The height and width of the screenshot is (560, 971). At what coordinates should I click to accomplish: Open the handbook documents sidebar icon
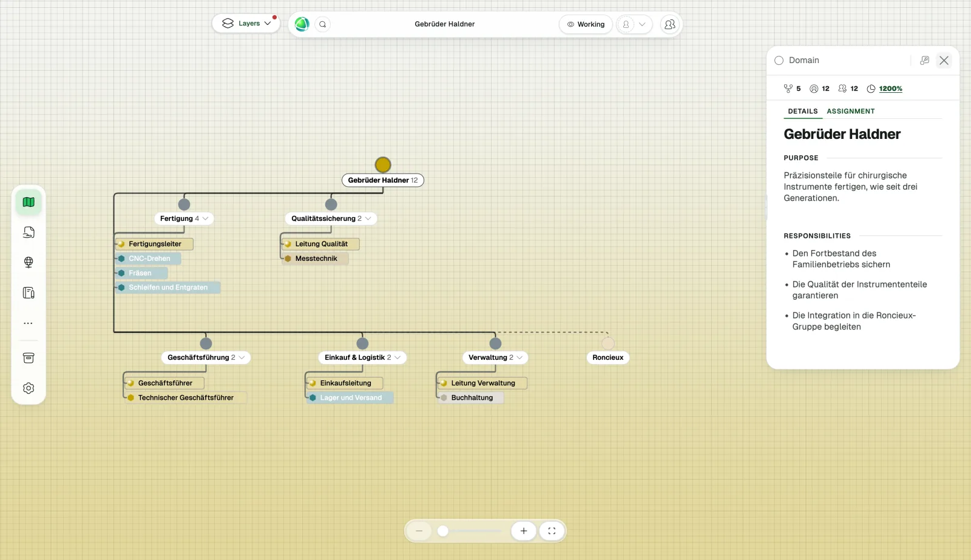(29, 293)
